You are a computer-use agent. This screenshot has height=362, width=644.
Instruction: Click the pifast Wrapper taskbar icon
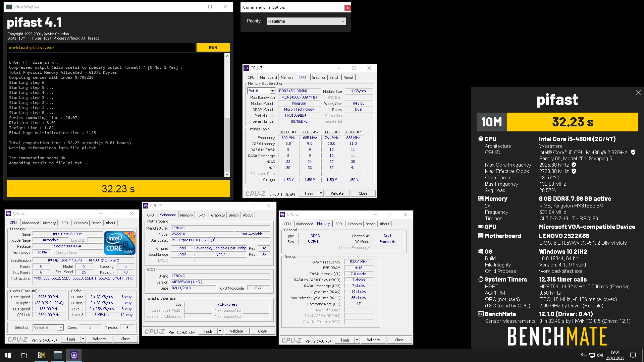58,355
